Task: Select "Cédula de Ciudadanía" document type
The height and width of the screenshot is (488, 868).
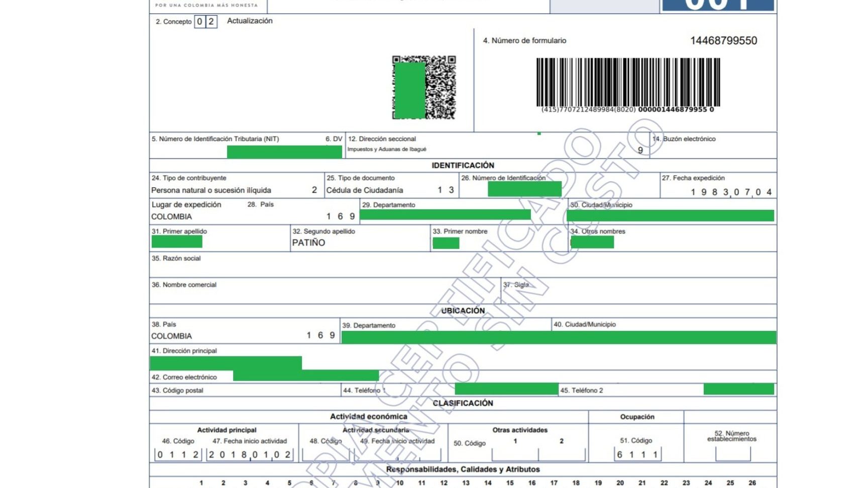Action: (x=365, y=190)
